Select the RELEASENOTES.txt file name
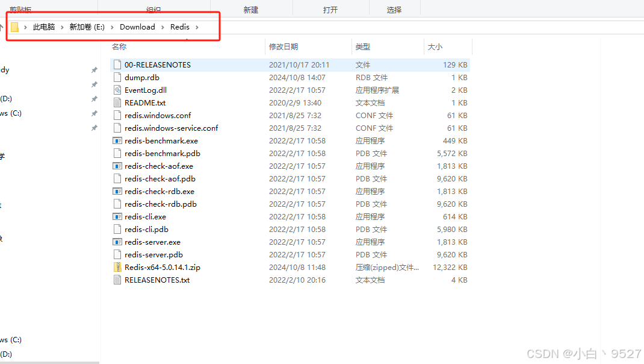 click(x=157, y=280)
